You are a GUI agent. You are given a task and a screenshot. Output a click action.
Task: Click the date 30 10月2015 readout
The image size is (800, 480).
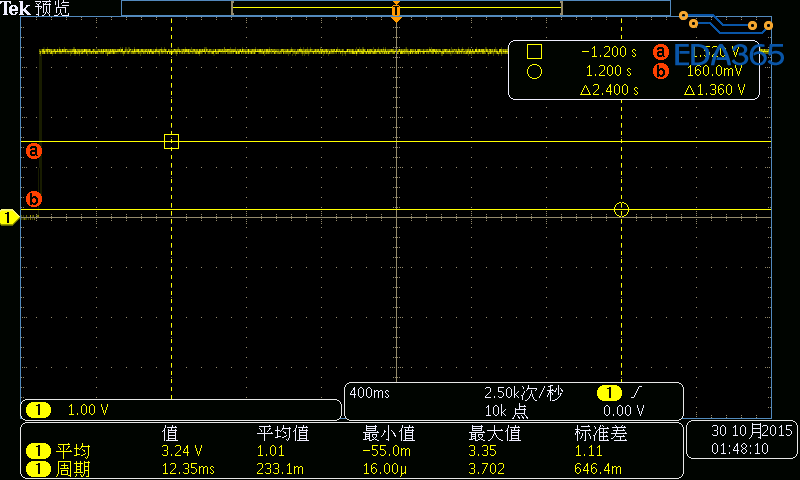(752, 431)
